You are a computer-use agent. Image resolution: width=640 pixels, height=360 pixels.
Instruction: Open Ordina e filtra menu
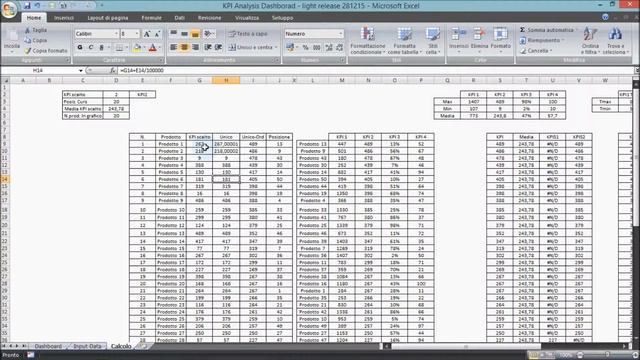pyautogui.click(x=590, y=41)
